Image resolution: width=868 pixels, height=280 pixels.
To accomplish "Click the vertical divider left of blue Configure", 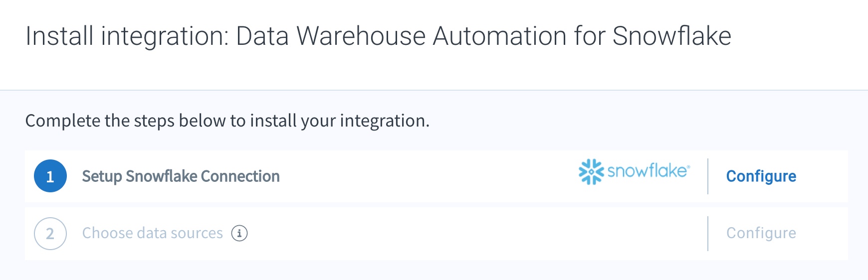I will [x=708, y=176].
